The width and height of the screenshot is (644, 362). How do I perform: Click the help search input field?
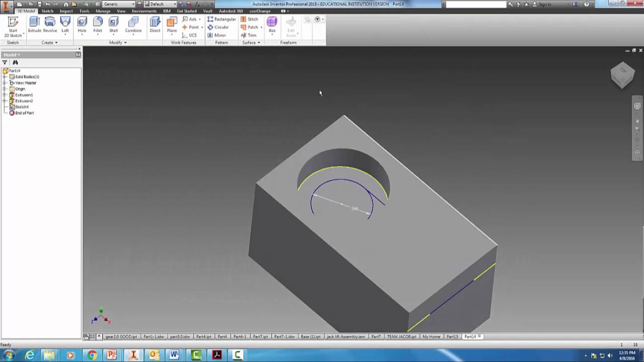[475, 4]
